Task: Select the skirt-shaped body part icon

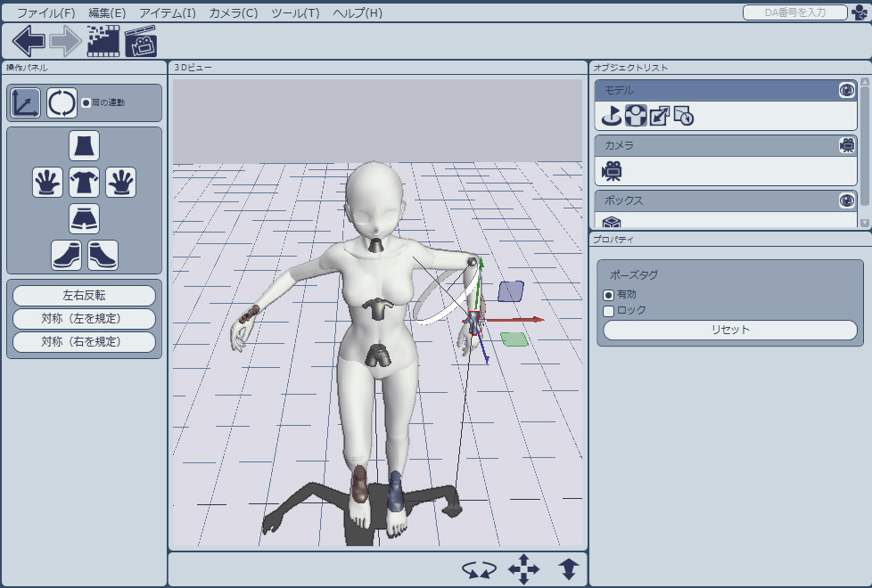Action: (84, 145)
